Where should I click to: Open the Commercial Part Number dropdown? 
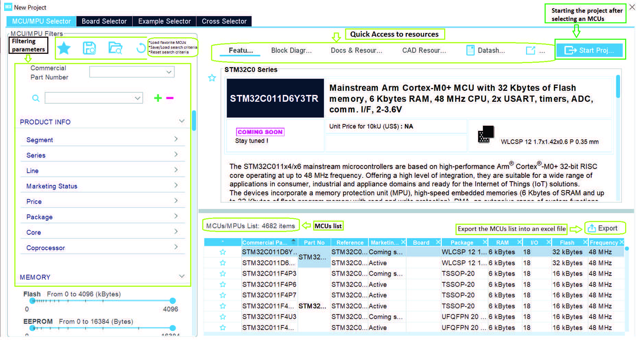(x=132, y=72)
